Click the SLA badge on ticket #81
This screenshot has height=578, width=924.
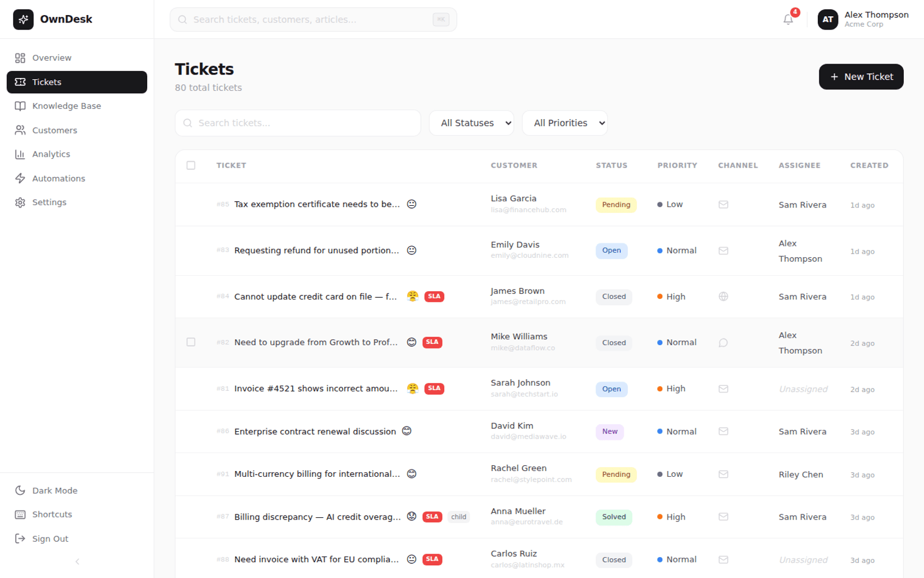434,388
